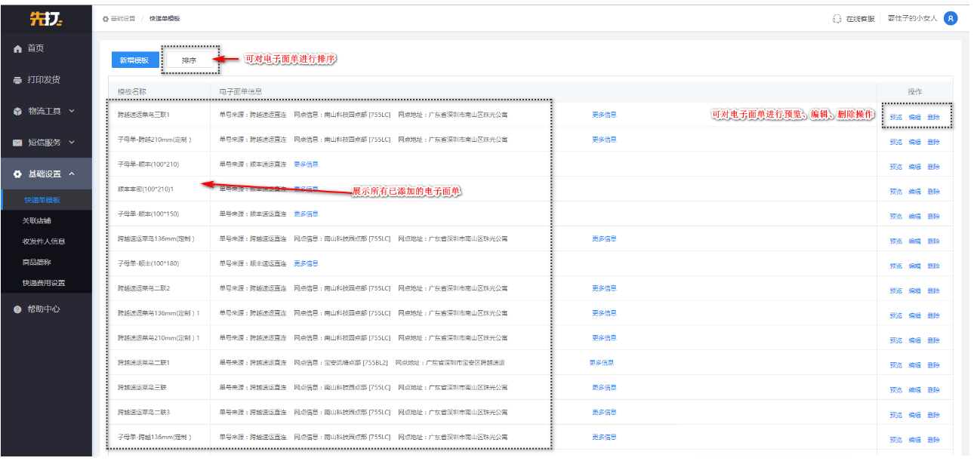
Task: Click the username 耍性子的小女人
Action: [913, 18]
